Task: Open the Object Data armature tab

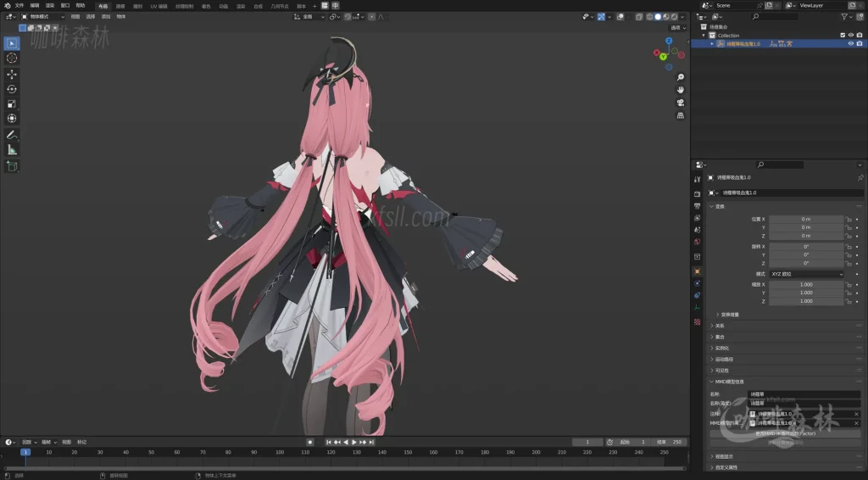Action: (697, 308)
